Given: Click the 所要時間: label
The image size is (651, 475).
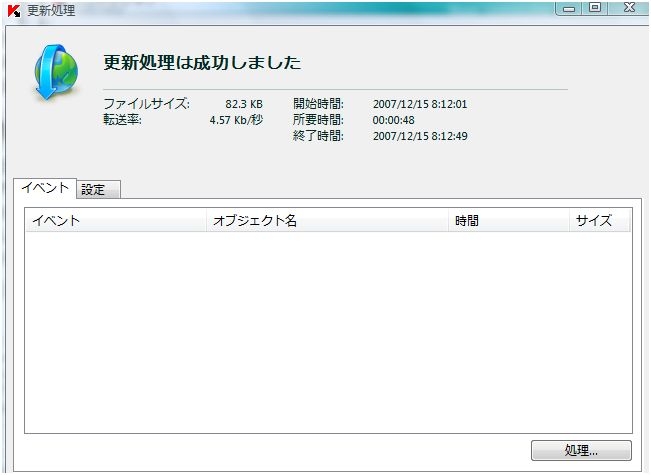Looking at the screenshot, I should [x=318, y=120].
